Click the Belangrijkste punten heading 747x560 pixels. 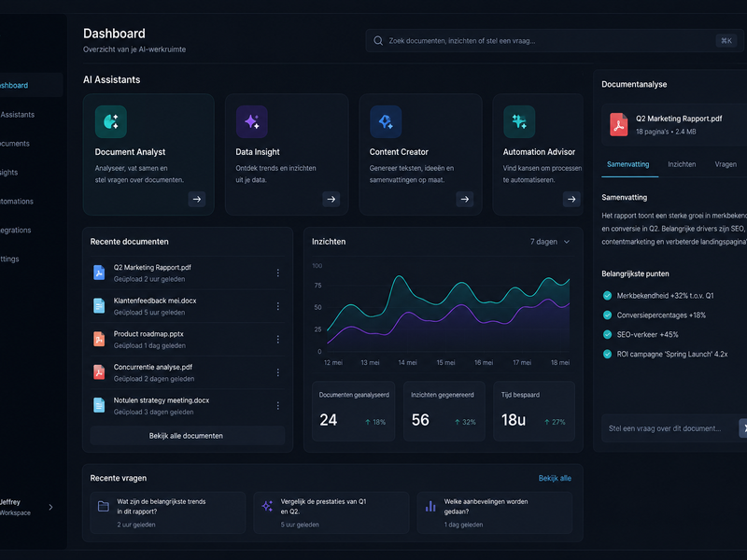click(635, 273)
